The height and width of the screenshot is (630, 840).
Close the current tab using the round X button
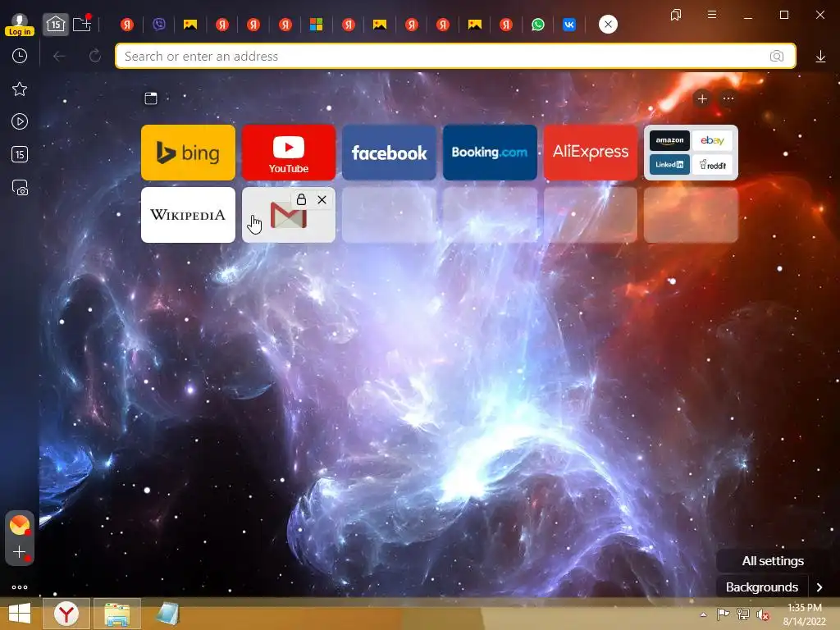[x=608, y=24]
